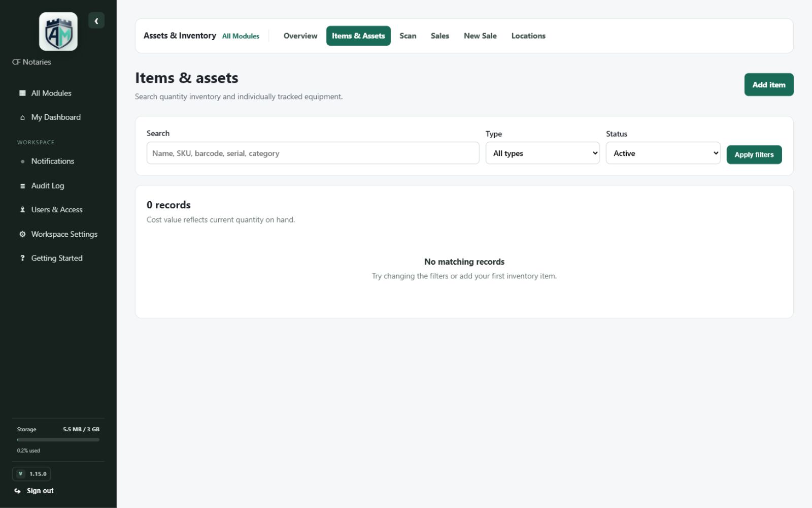Click the 0.2% used storage label

point(28,451)
